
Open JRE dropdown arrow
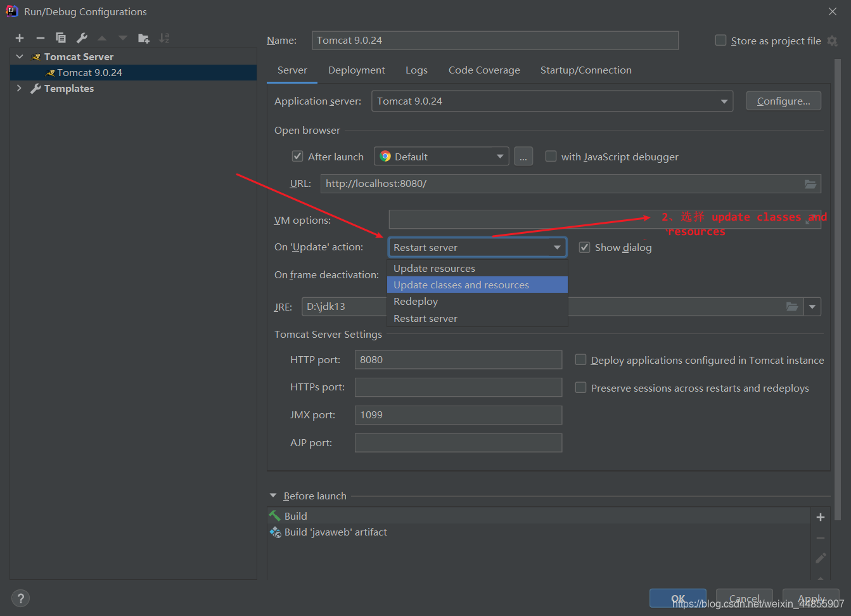[x=812, y=307]
